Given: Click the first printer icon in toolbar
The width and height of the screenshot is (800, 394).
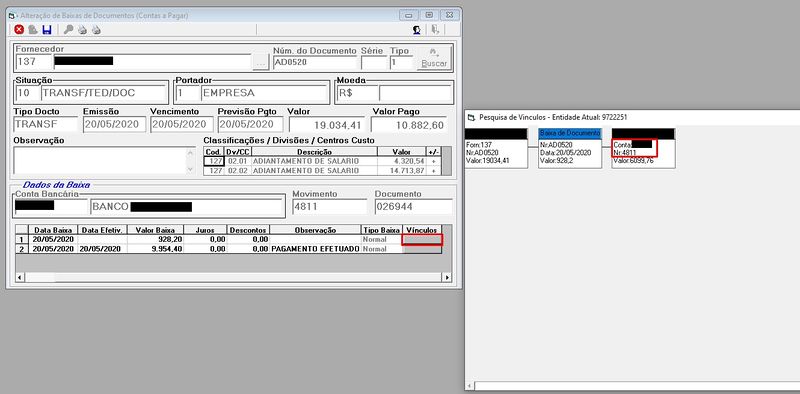Looking at the screenshot, I should tap(82, 30).
